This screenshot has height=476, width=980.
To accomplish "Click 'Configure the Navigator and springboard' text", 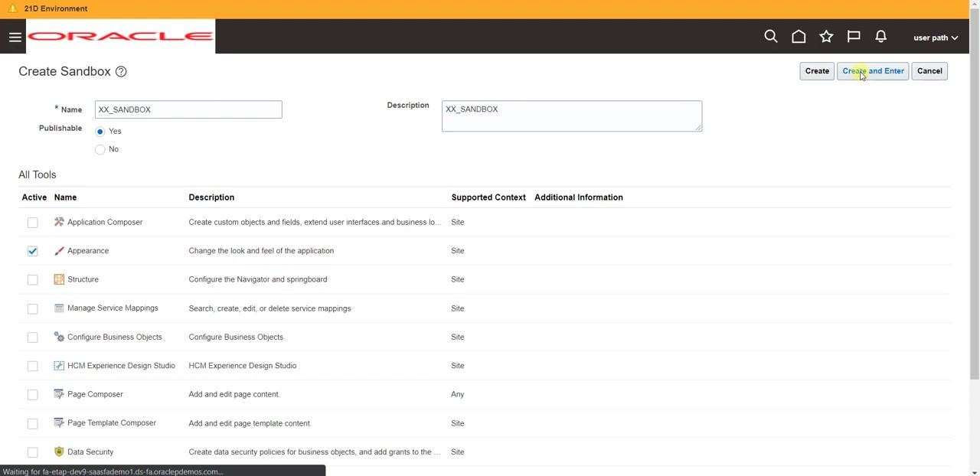I will tap(258, 279).
